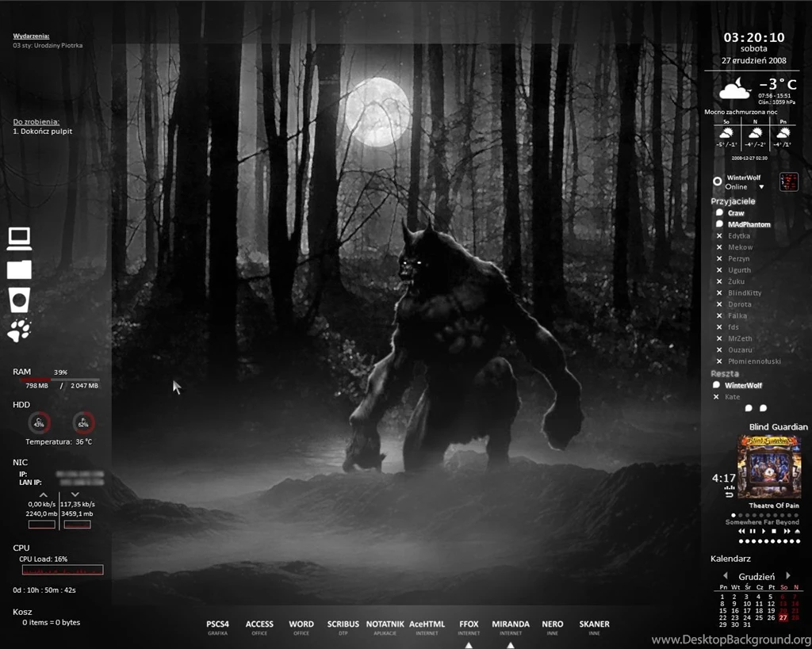This screenshot has width=812, height=649.
Task: Launch Nero from the dock
Action: 553,624
